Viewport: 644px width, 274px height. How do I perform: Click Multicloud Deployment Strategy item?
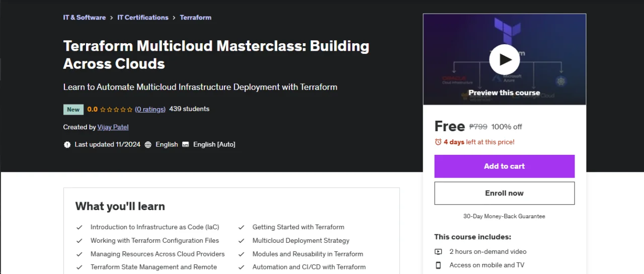301,241
